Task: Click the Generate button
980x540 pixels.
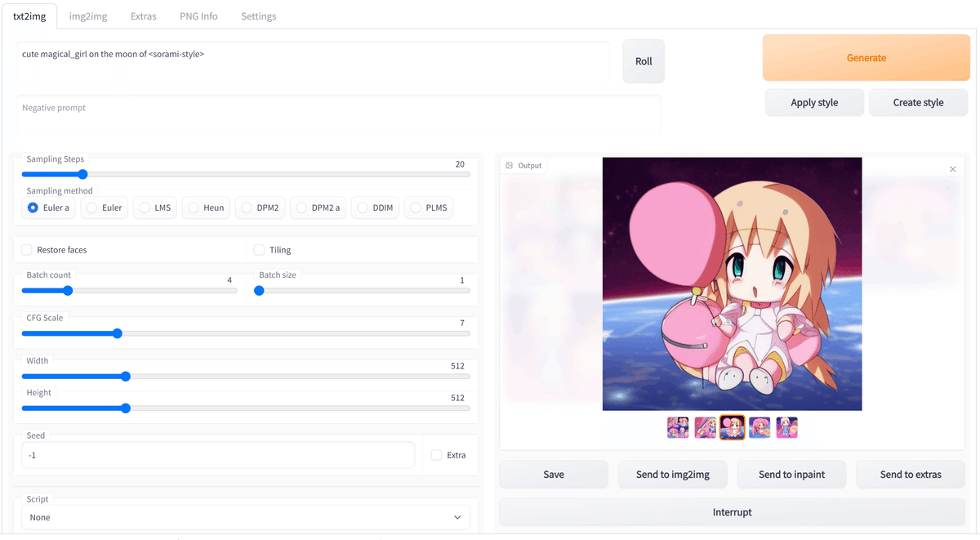Action: pos(866,58)
